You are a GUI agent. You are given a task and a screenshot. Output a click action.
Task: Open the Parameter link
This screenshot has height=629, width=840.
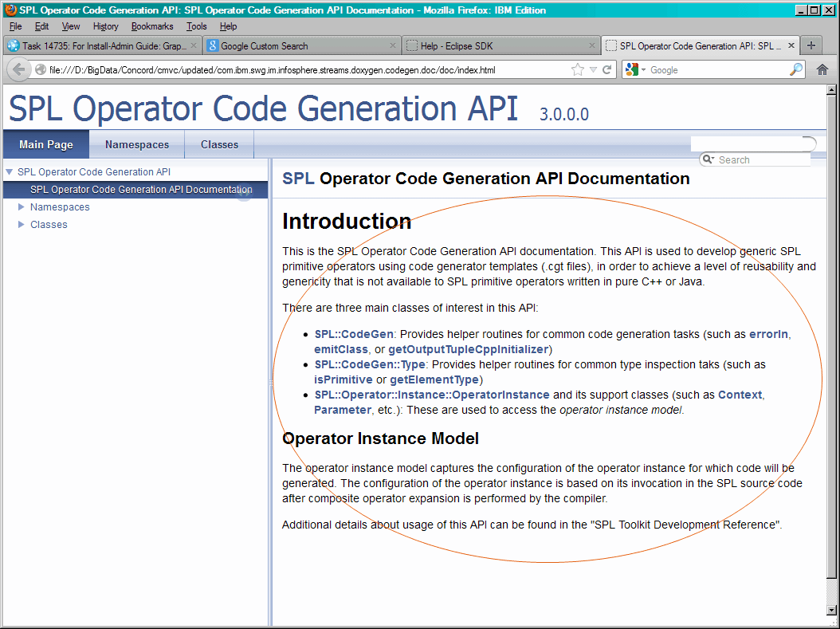pyautogui.click(x=343, y=410)
